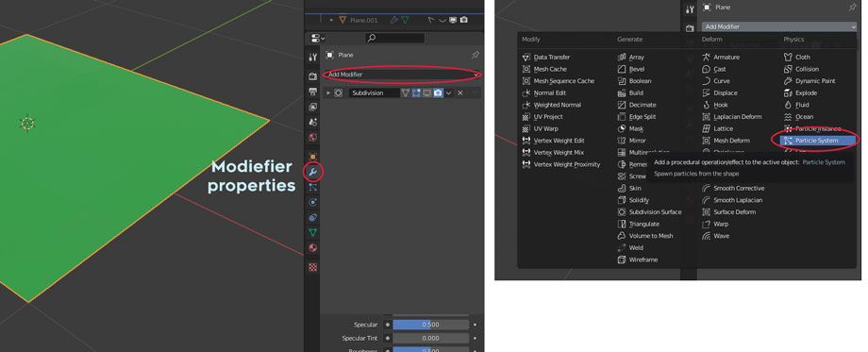Toggle Subdivision modifier edit mode display
868x352 pixels.
pyautogui.click(x=416, y=93)
